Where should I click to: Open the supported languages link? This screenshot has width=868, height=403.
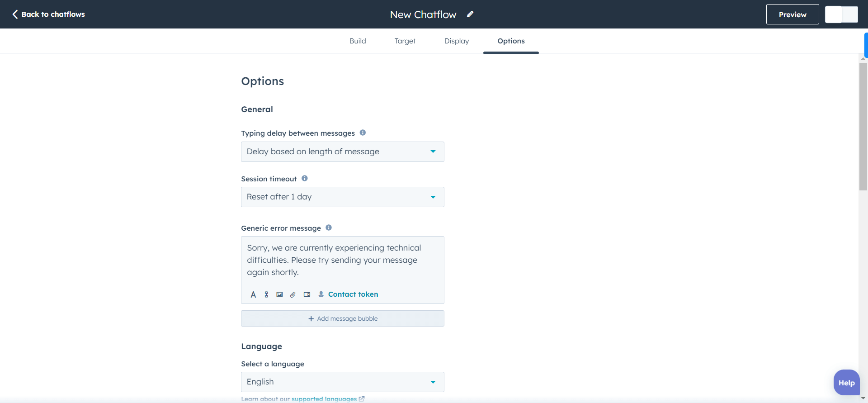coord(324,398)
